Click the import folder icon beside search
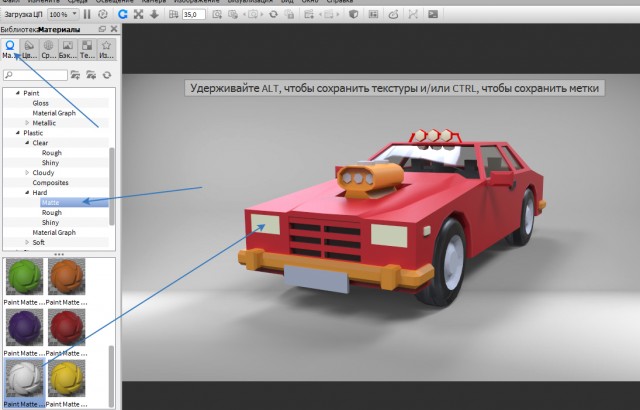640x410 pixels. pos(92,75)
